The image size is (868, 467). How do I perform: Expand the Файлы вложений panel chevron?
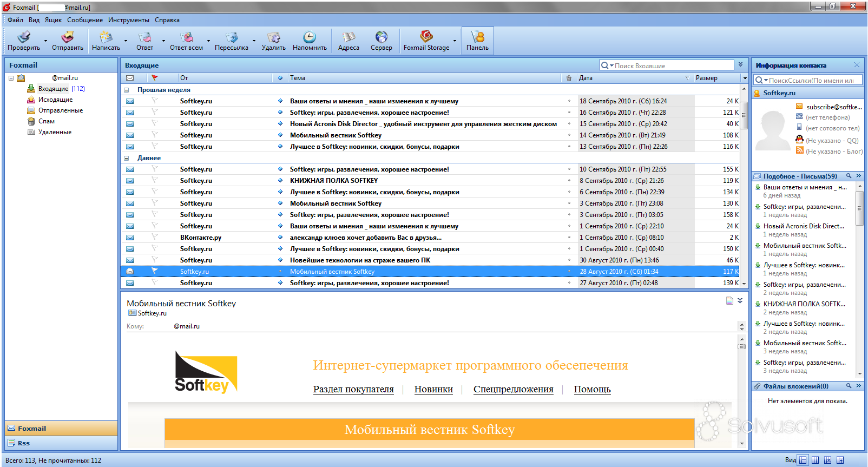click(x=858, y=386)
